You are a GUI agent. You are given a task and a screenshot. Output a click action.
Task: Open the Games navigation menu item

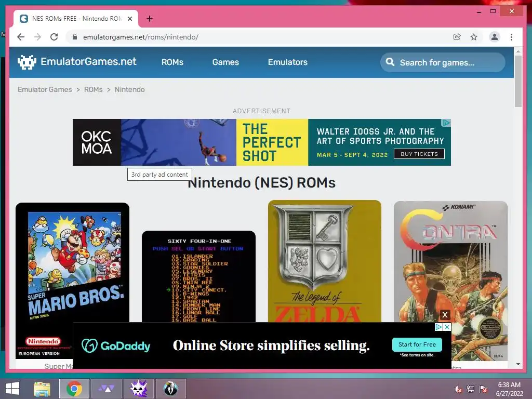point(225,62)
